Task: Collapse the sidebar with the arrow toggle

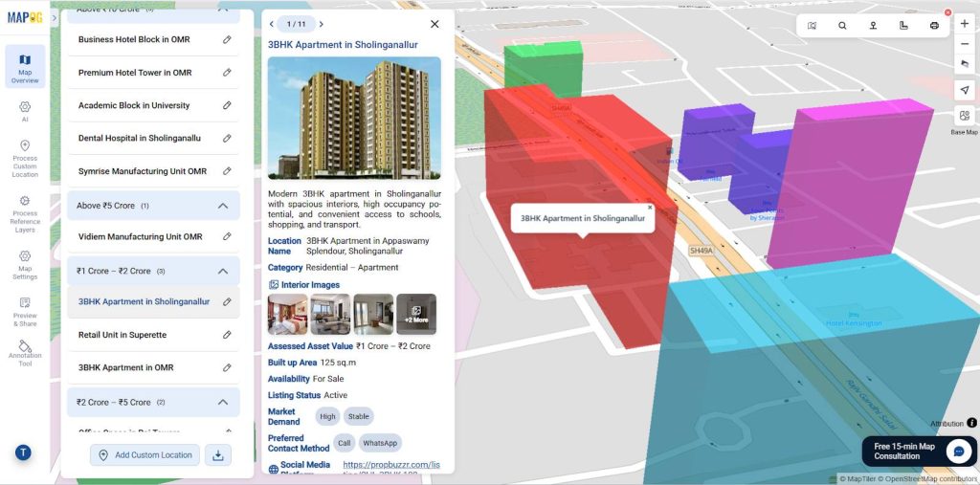Action: coord(55,17)
